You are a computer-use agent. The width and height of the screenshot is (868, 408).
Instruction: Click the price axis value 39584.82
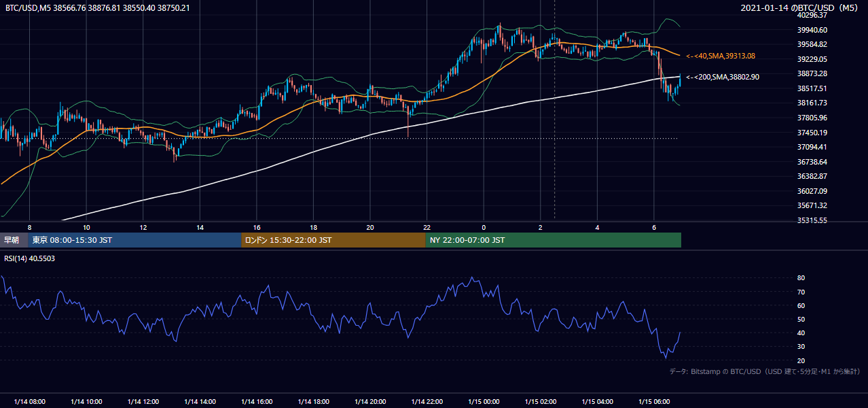click(812, 44)
